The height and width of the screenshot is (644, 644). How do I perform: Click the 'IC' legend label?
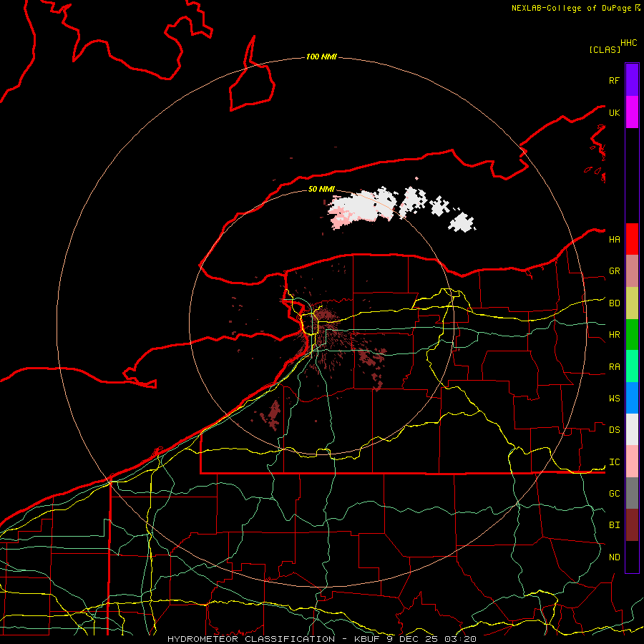tap(615, 462)
